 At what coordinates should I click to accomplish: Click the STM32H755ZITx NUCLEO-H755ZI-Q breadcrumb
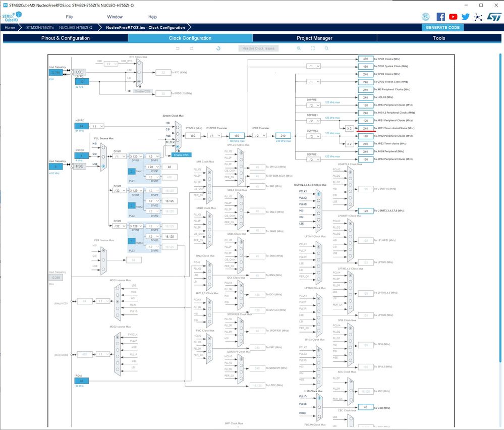pos(59,27)
